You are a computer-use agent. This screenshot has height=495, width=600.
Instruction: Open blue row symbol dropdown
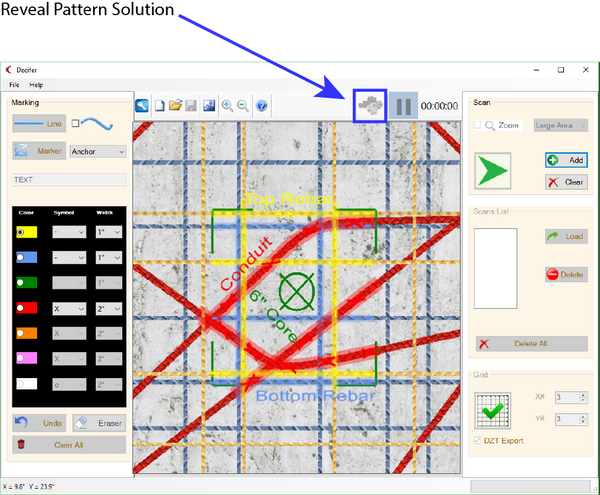(x=69, y=257)
